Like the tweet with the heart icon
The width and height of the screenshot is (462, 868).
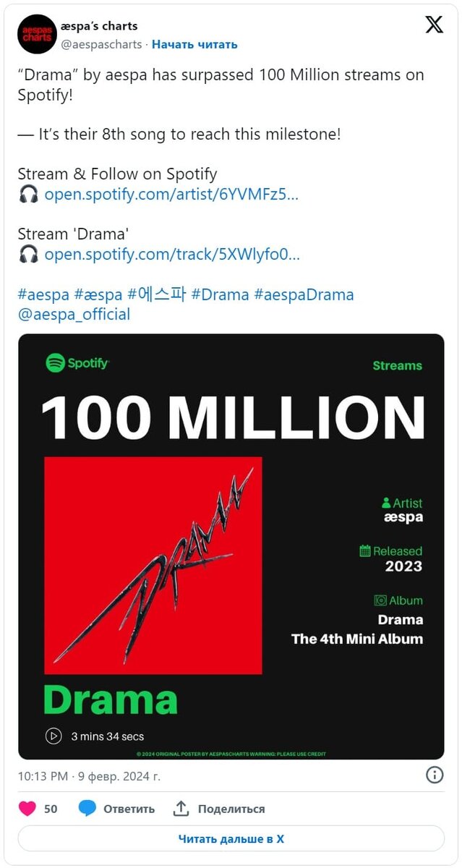pyautogui.click(x=27, y=809)
